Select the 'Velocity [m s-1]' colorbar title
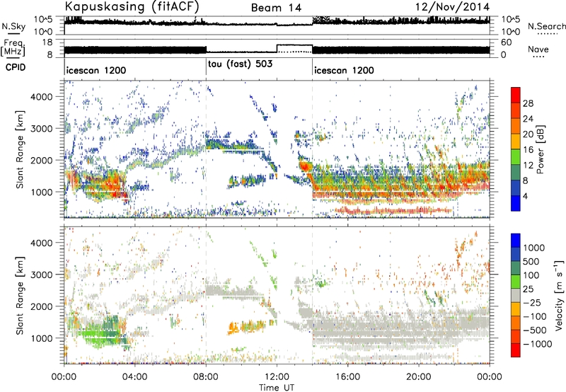This screenshot has height=392, width=566. pyautogui.click(x=559, y=295)
